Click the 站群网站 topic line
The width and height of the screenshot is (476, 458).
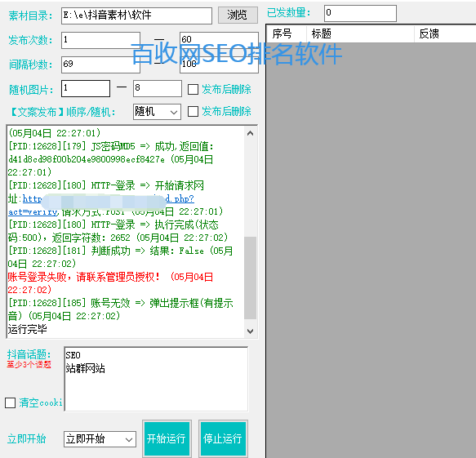(85, 368)
